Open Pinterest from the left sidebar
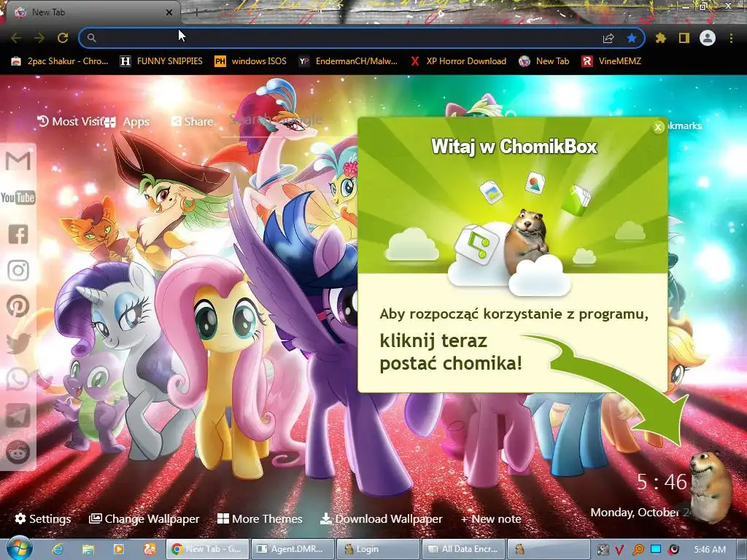The width and height of the screenshot is (747, 560). 18,306
